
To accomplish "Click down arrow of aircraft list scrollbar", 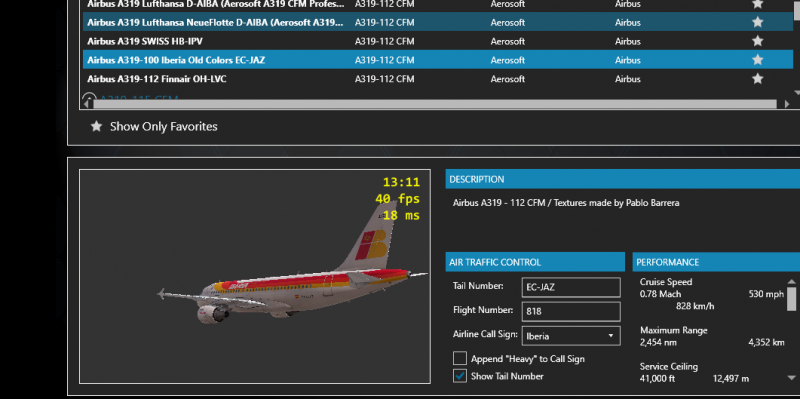I will 797,93.
